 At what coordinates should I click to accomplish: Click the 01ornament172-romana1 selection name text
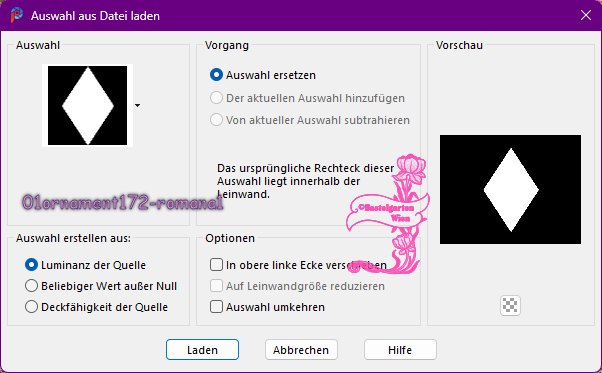(122, 202)
